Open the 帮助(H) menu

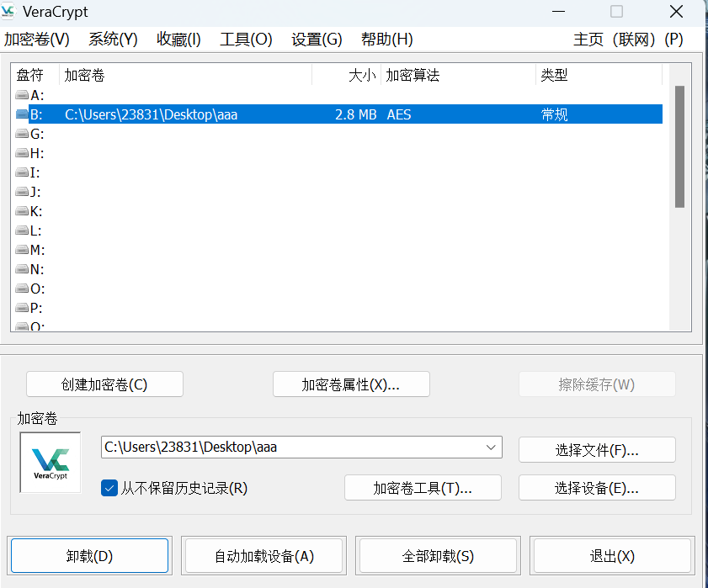(387, 40)
